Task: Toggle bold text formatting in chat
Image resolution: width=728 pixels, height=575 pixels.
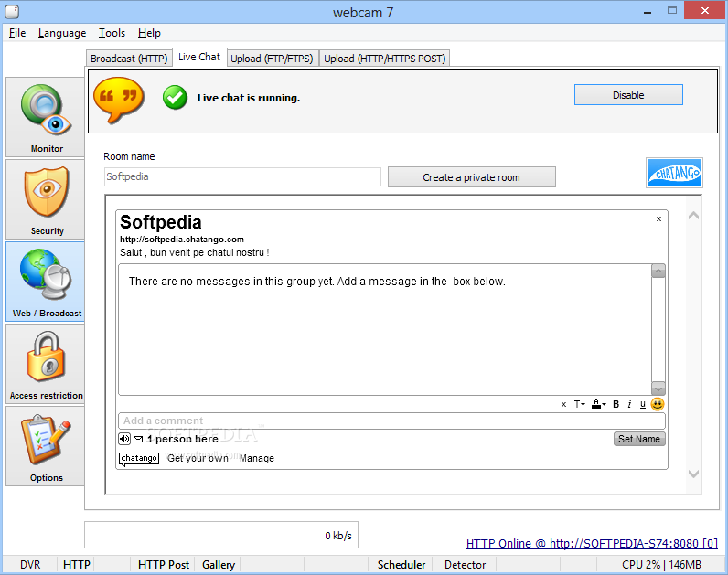Action: coord(616,404)
